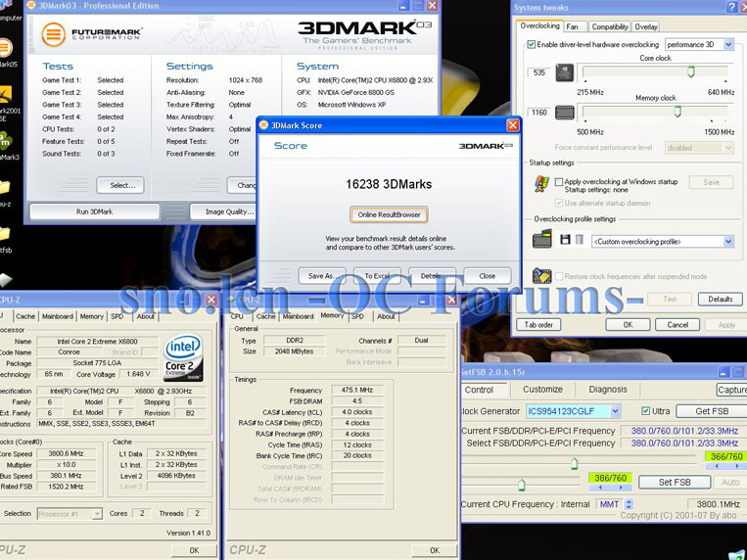Toggle Restore clock frequencies after suspended mode

559,276
